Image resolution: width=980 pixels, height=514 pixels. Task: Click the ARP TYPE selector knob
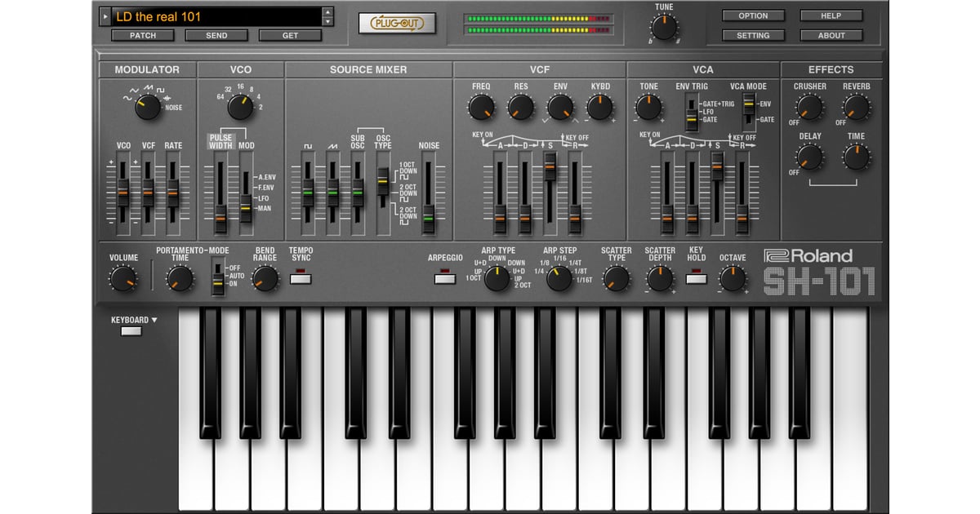497,279
